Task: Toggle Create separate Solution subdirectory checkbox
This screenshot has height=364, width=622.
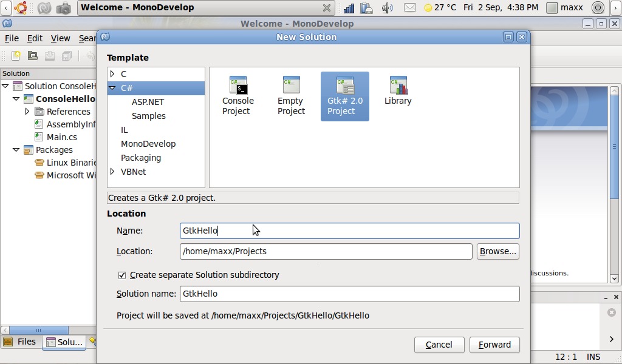Action: coord(121,275)
